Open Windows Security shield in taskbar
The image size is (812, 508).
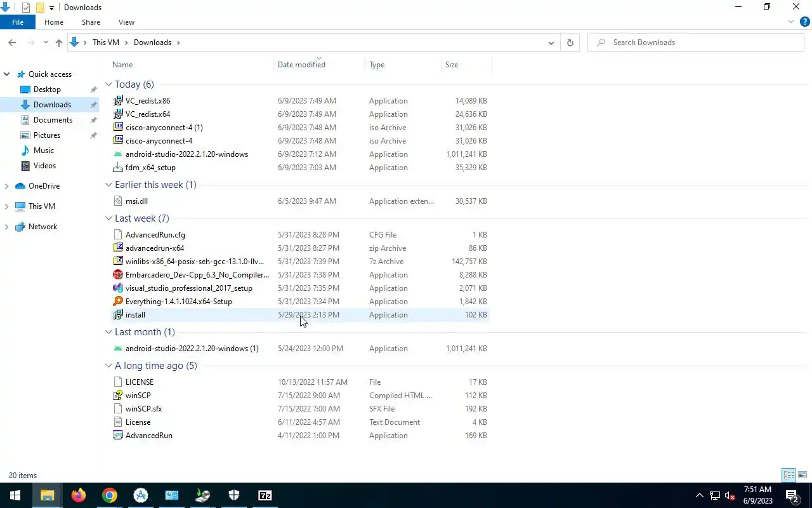[x=234, y=495]
